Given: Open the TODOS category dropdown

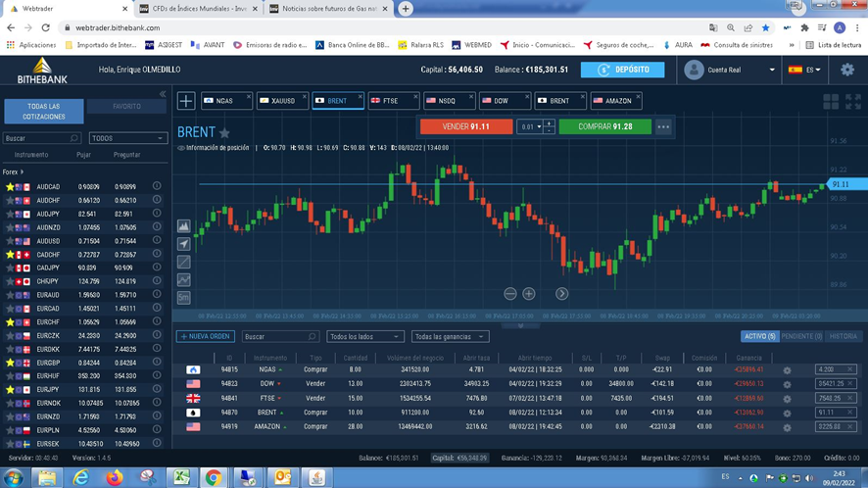Looking at the screenshot, I should pyautogui.click(x=127, y=138).
